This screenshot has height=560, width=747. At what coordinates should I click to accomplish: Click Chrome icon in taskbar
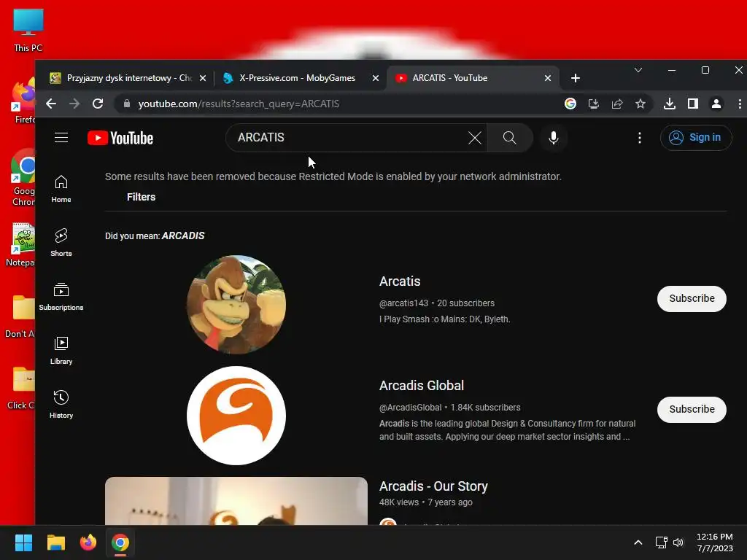(120, 542)
